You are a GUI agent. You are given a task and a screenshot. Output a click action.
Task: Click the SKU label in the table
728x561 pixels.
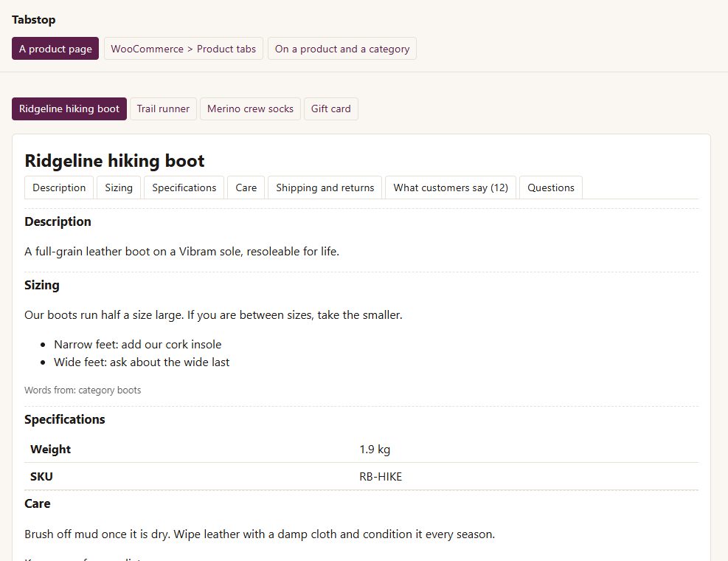pyautogui.click(x=41, y=476)
